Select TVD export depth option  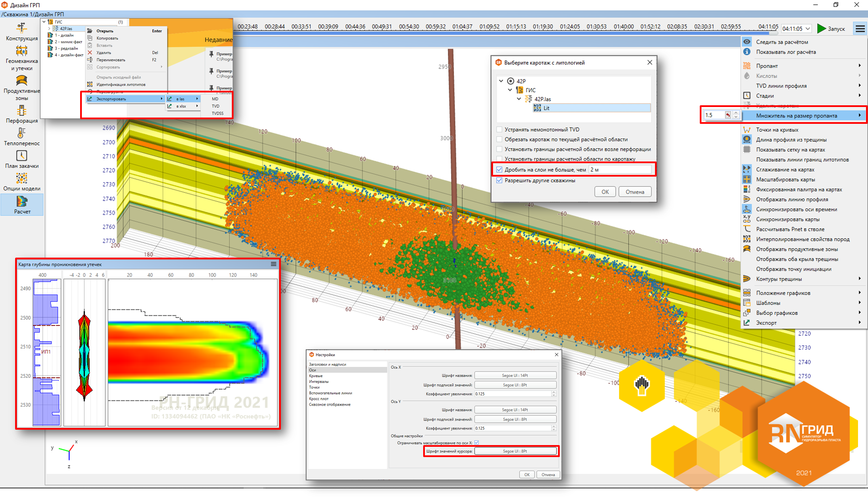[x=216, y=106]
